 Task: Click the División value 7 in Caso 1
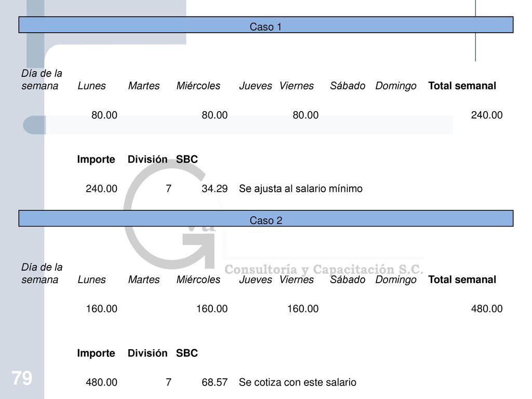[x=169, y=189]
